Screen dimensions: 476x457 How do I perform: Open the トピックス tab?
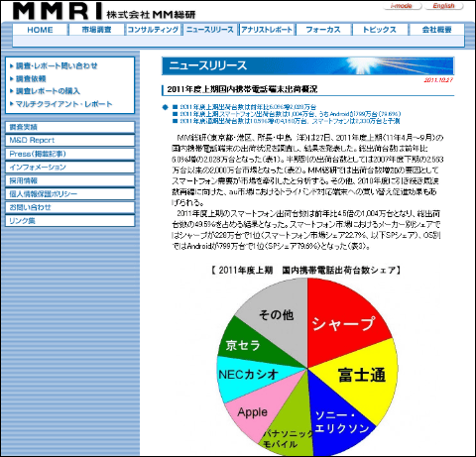[x=380, y=30]
